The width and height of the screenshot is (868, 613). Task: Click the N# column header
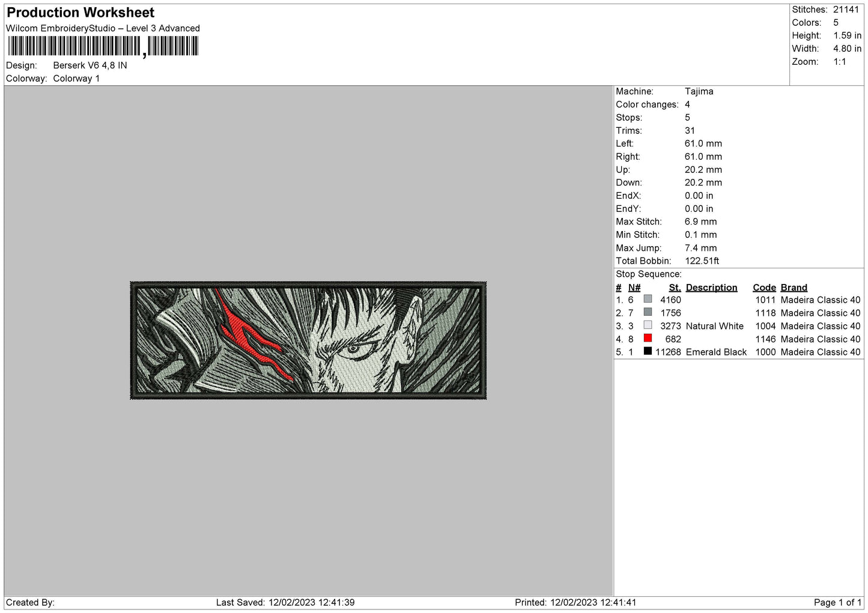634,288
